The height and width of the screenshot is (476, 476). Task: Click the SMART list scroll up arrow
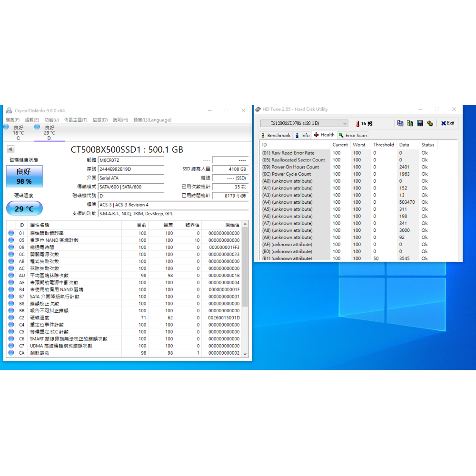(x=245, y=224)
